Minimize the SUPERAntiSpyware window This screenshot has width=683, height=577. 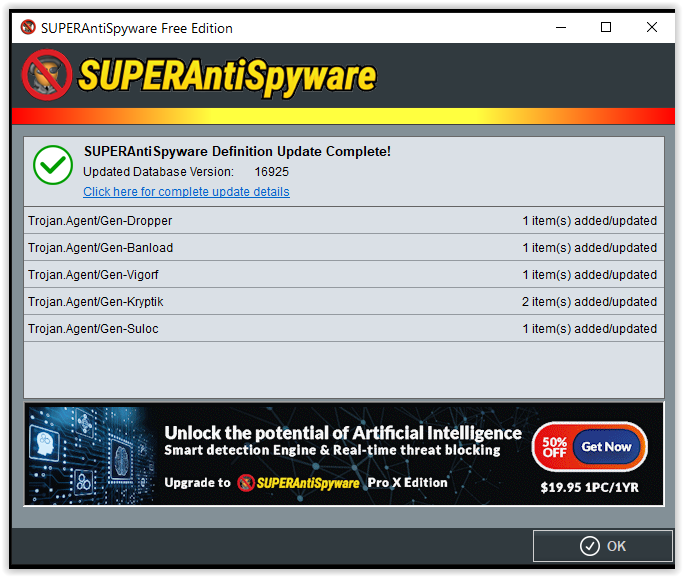560,27
